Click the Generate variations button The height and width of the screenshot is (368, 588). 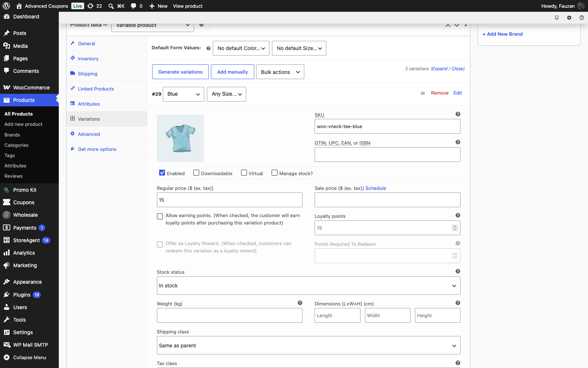180,72
